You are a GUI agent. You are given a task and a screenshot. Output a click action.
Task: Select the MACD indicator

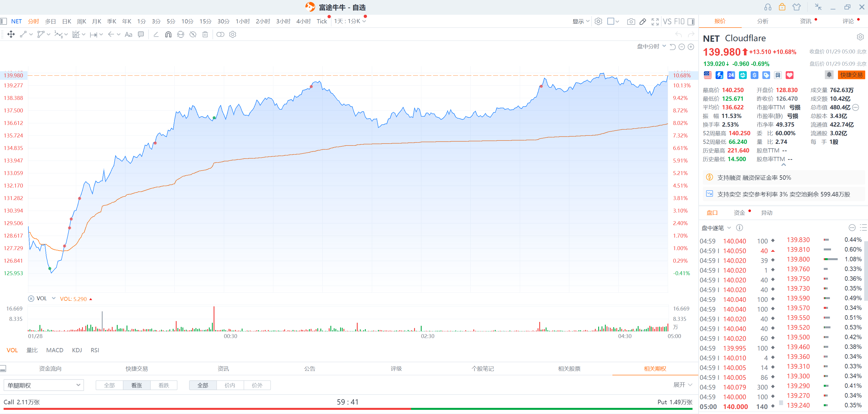tap(55, 350)
